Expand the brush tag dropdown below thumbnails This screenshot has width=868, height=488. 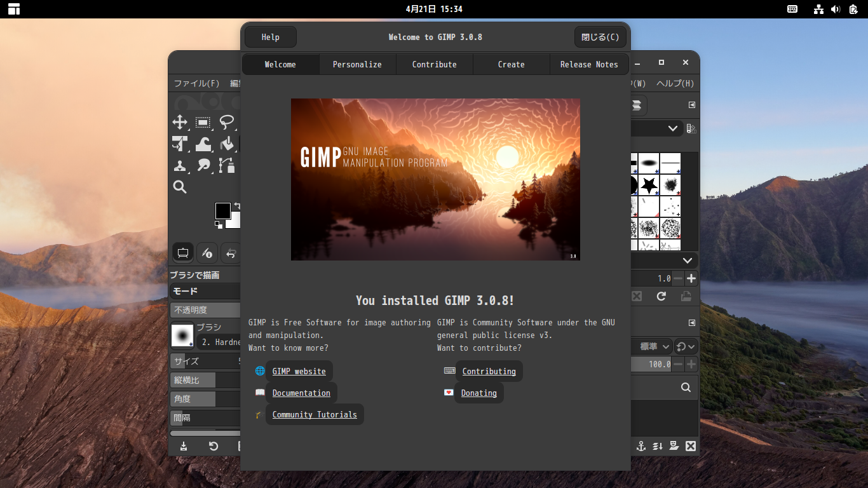687,261
